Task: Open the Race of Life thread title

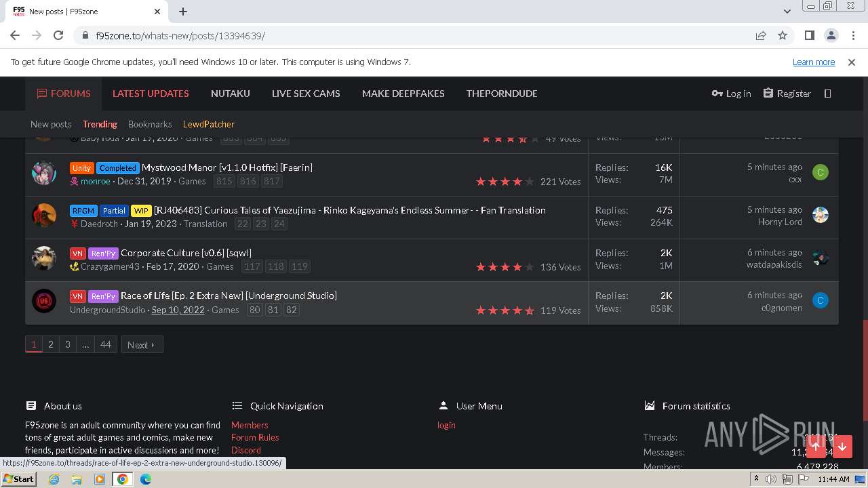Action: [229, 296]
